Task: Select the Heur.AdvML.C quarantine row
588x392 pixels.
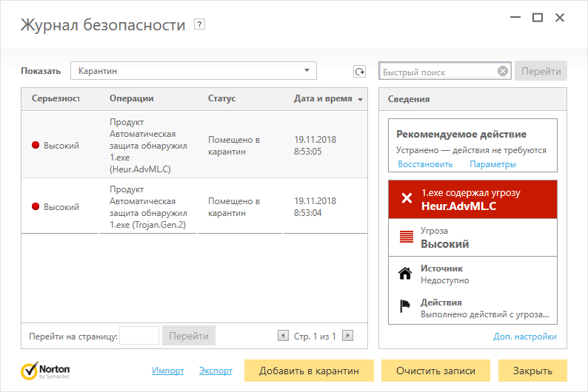Action: click(x=194, y=145)
